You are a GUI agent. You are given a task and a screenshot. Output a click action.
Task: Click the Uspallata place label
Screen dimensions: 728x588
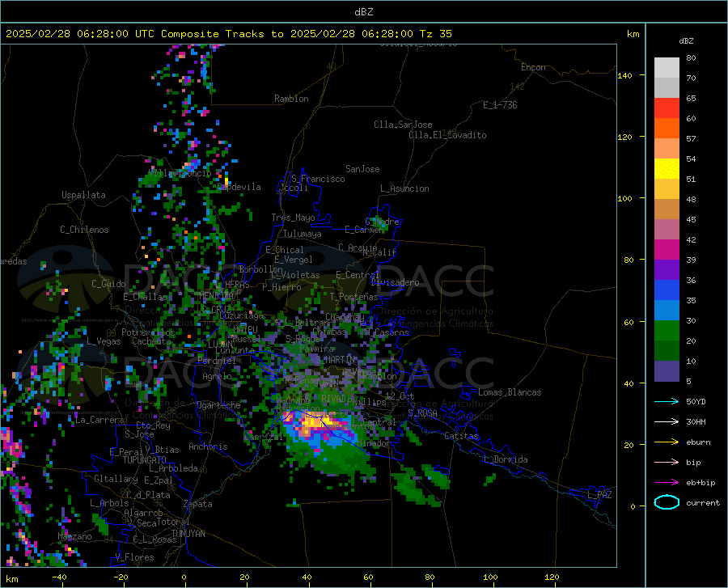pos(83,195)
